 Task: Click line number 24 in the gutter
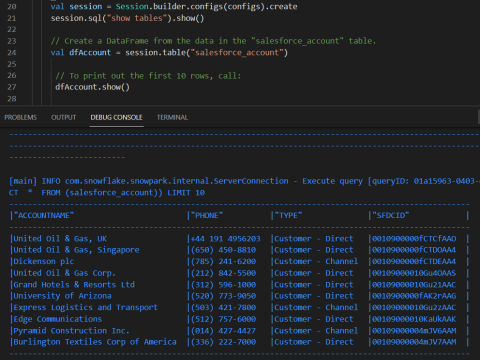point(12,53)
